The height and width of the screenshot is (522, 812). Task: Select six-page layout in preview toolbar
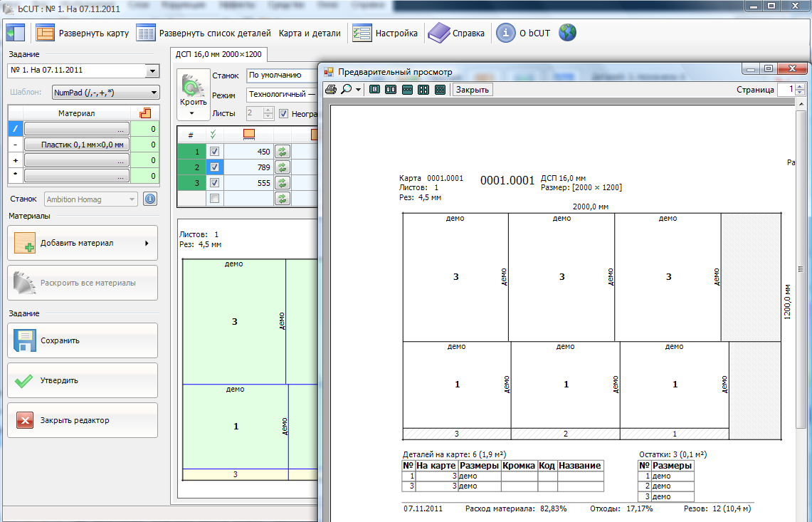click(x=441, y=90)
